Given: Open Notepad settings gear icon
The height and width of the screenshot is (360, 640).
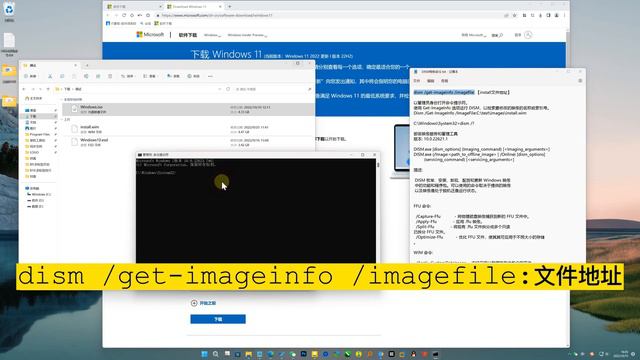Looking at the screenshot, I should (580, 81).
